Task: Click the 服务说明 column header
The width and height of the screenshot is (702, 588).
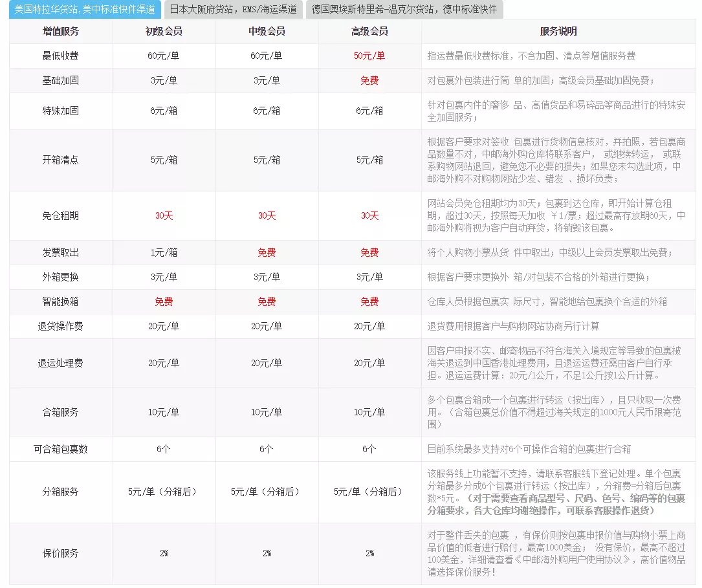Action: tap(558, 31)
